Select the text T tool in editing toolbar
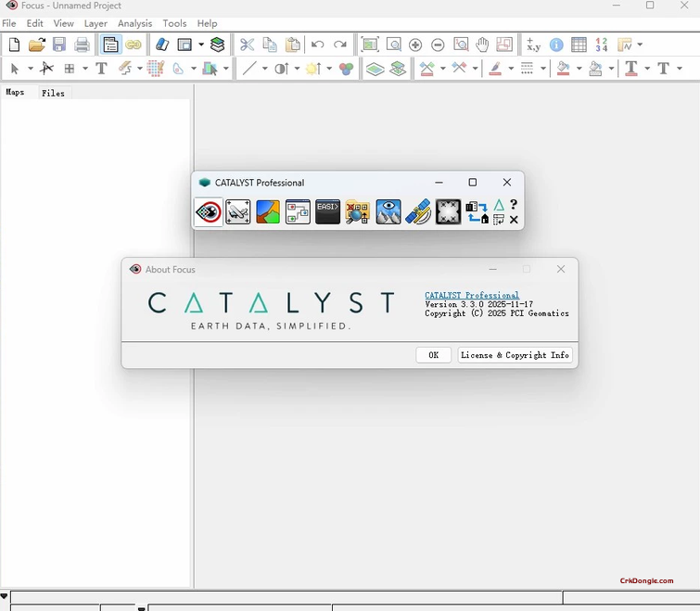The height and width of the screenshot is (611, 700). 101,69
